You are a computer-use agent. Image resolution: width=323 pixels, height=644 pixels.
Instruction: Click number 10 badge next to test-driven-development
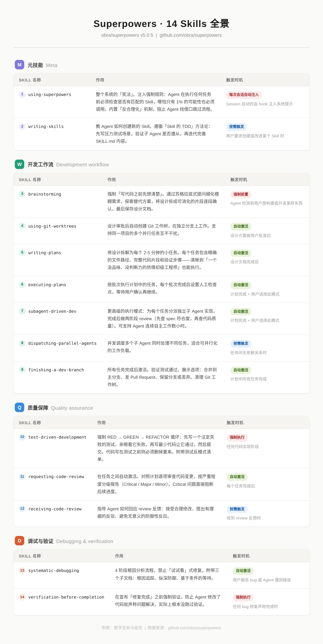click(x=22, y=437)
